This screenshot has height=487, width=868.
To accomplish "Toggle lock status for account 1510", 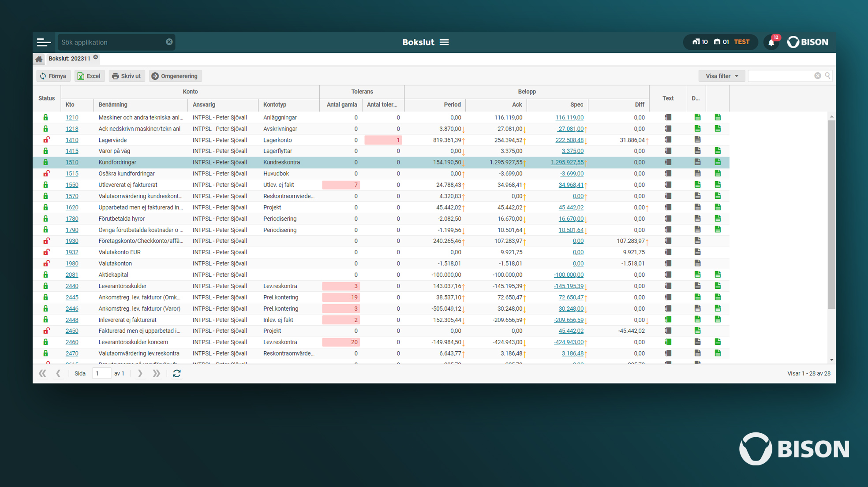I will (45, 162).
